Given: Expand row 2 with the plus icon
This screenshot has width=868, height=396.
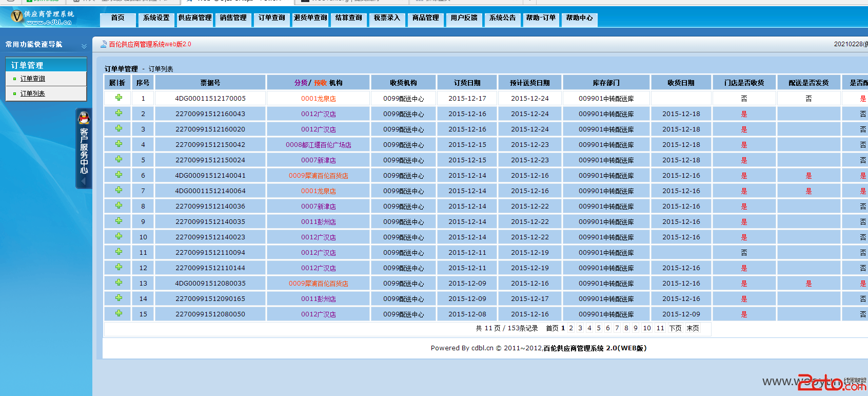Looking at the screenshot, I should coord(119,113).
